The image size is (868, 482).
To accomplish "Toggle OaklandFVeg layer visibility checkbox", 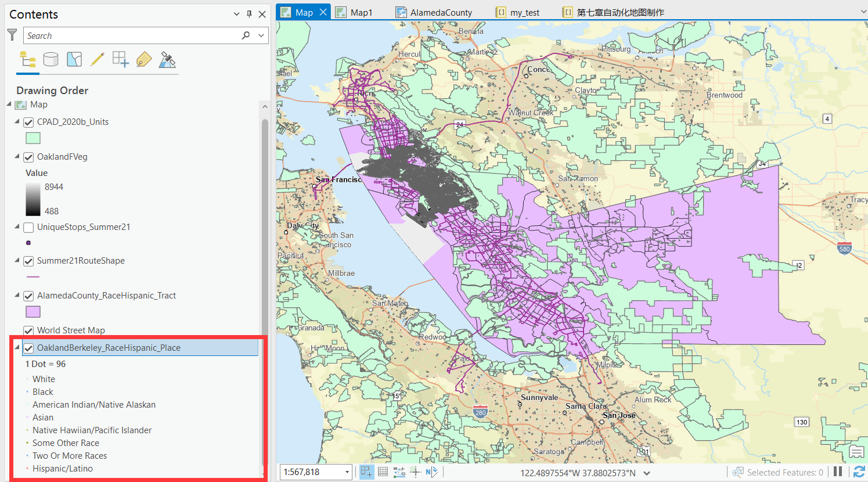I will click(x=28, y=157).
